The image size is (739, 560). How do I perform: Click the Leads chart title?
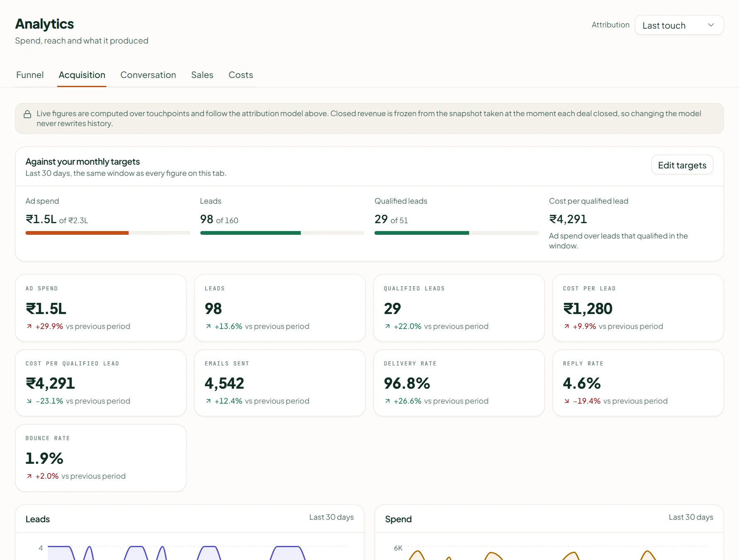pos(38,519)
